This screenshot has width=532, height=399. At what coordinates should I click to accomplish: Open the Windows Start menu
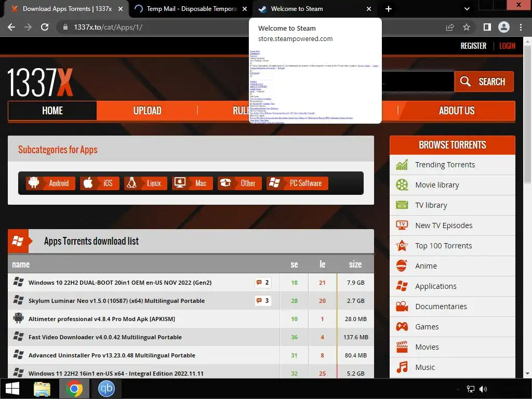click(x=12, y=389)
